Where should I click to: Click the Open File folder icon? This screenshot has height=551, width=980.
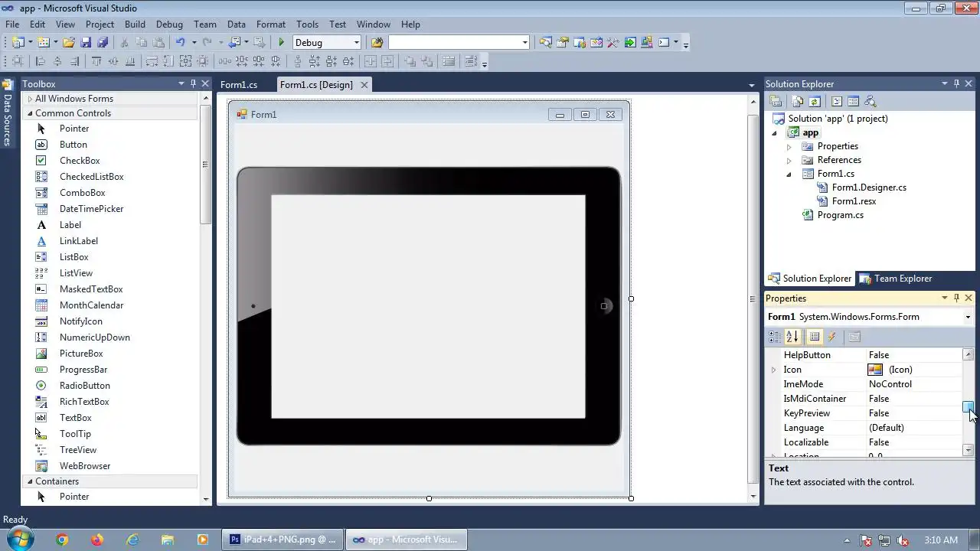point(69,43)
